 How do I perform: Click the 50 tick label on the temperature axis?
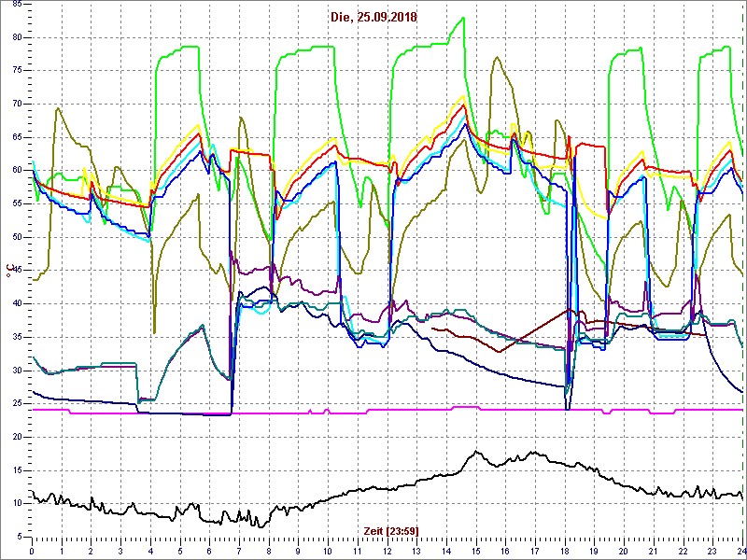pos(17,237)
